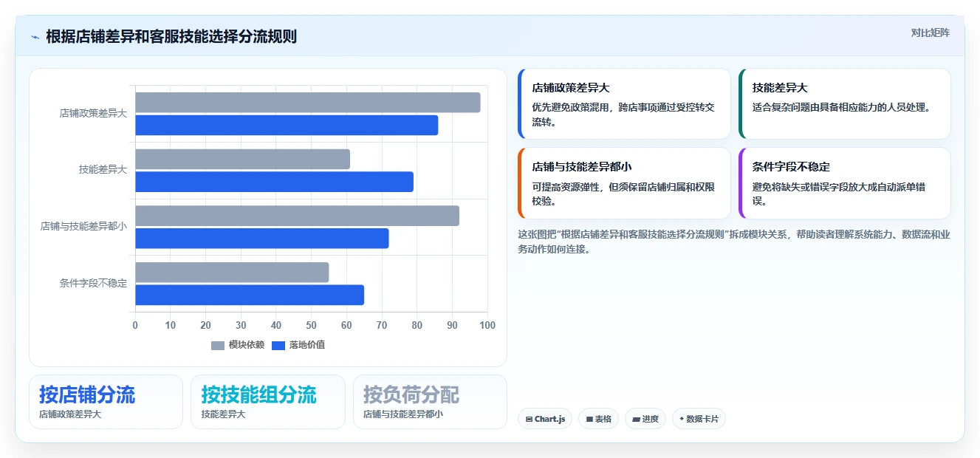Click the description starting 可提高资源弹性
This screenshot has height=458, width=980.
(x=624, y=194)
